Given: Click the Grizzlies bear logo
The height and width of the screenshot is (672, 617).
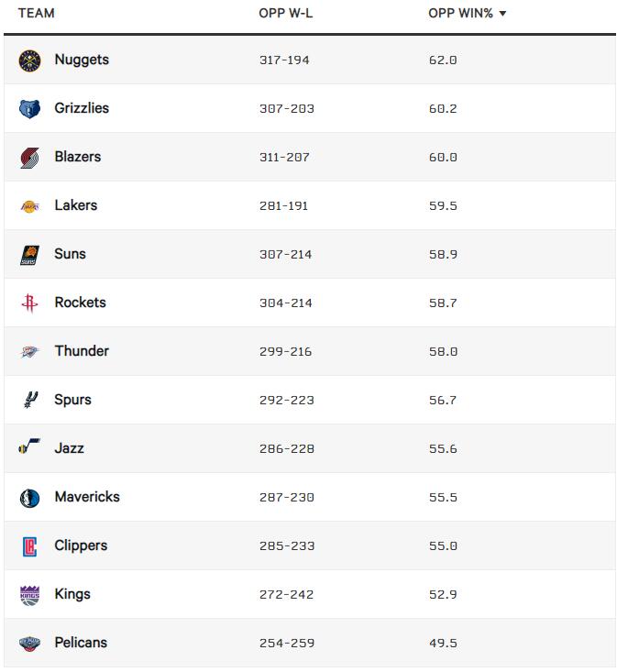Looking at the screenshot, I should [x=29, y=109].
